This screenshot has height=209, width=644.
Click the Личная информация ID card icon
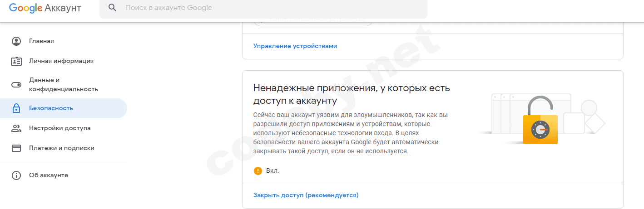coord(16,61)
